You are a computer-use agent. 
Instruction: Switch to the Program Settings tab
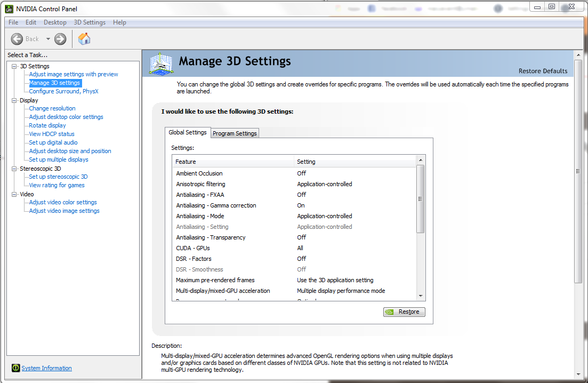235,133
